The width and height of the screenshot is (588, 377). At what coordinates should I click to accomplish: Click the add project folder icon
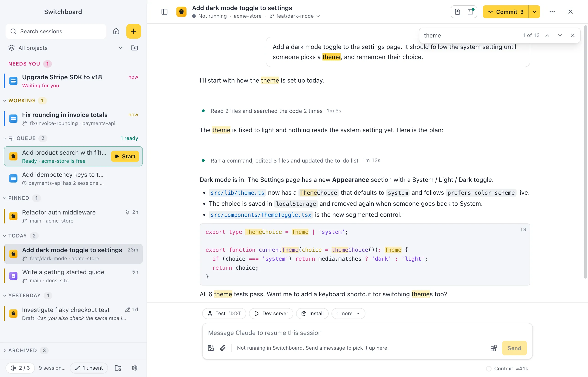pos(135,48)
